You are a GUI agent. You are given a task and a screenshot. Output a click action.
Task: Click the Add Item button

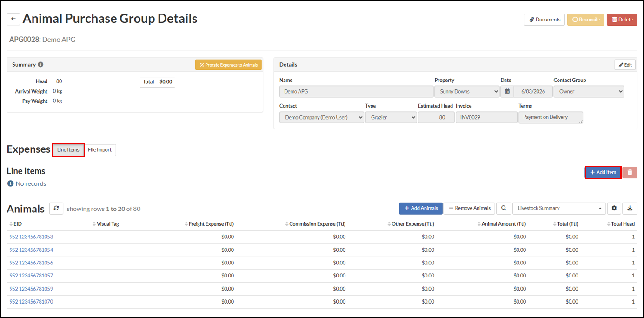coord(603,172)
